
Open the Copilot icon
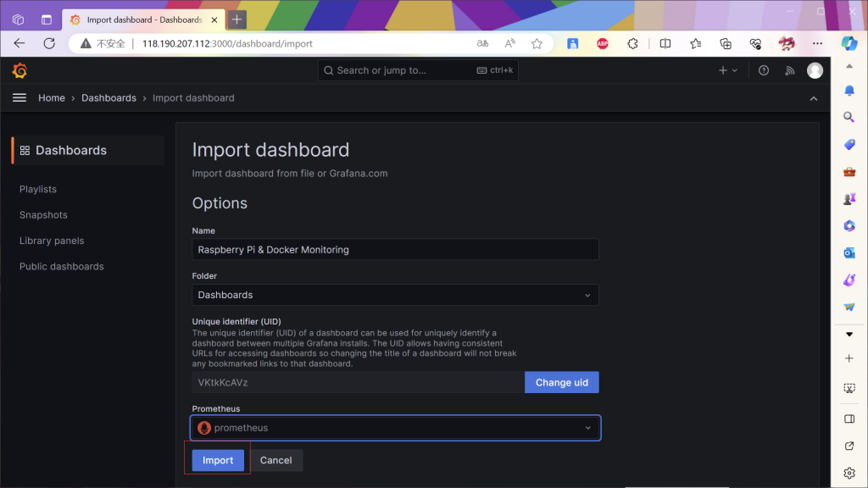[849, 44]
